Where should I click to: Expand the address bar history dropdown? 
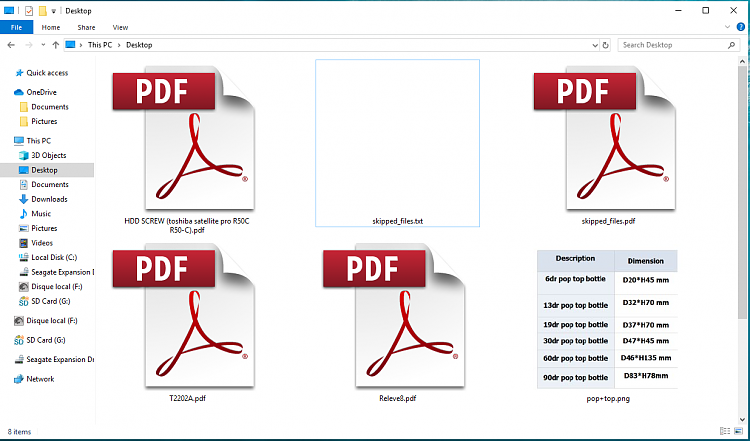coord(595,45)
